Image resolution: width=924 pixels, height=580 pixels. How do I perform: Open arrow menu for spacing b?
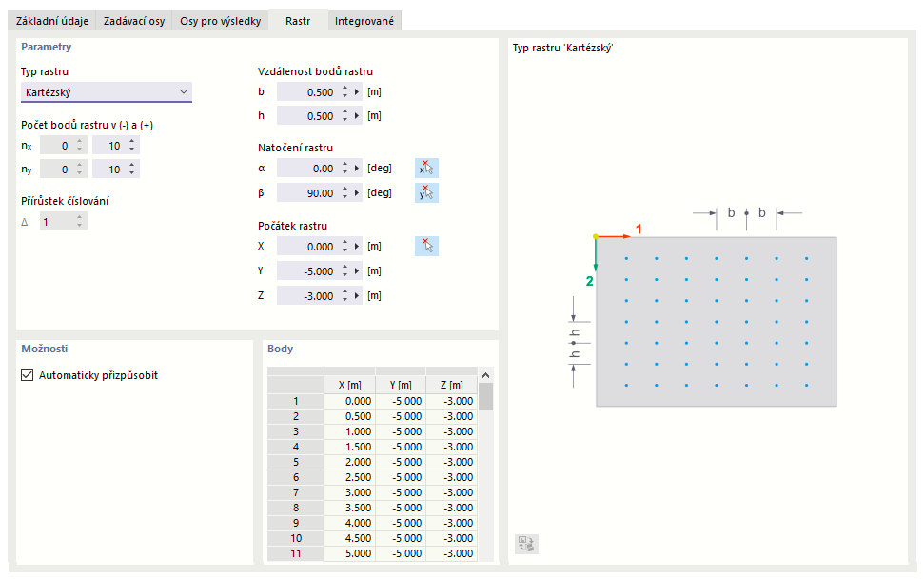(x=357, y=92)
